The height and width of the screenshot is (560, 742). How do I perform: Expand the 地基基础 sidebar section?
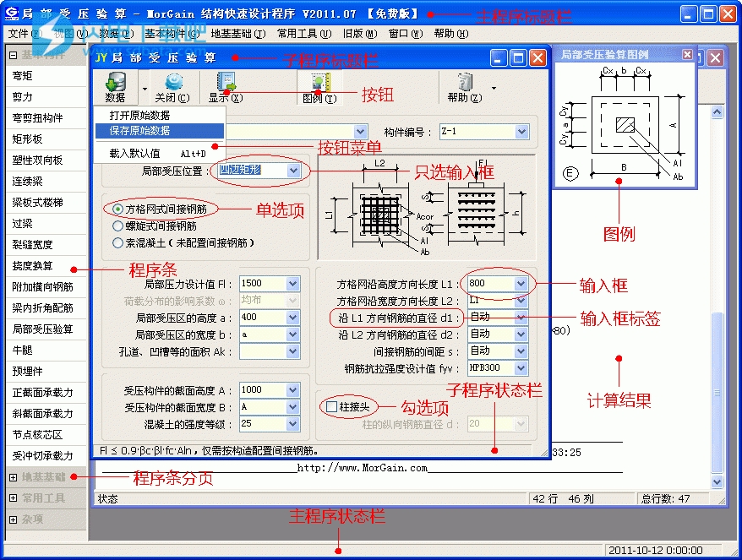pyautogui.click(x=14, y=477)
